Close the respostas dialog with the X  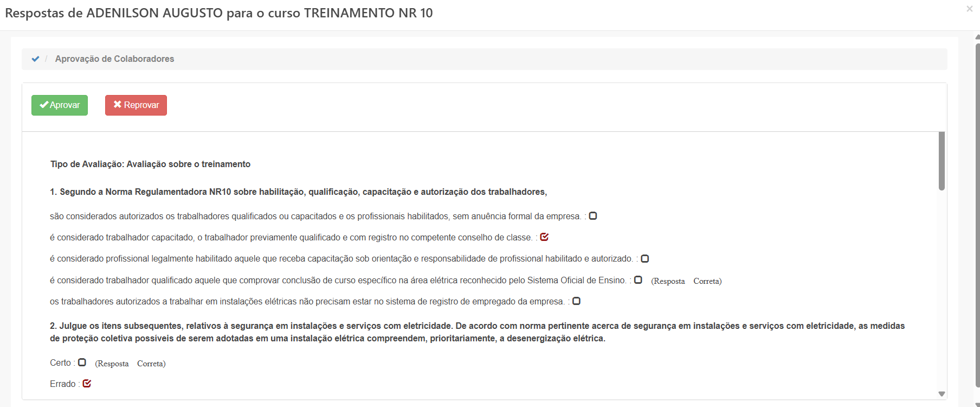[969, 9]
